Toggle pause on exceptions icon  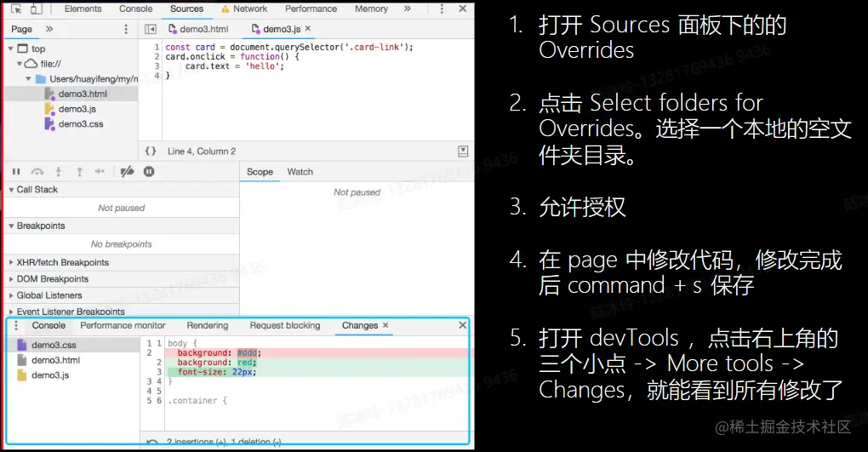149,172
